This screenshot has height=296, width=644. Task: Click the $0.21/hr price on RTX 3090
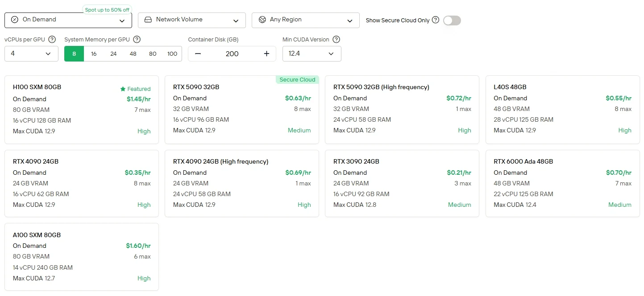(x=459, y=173)
